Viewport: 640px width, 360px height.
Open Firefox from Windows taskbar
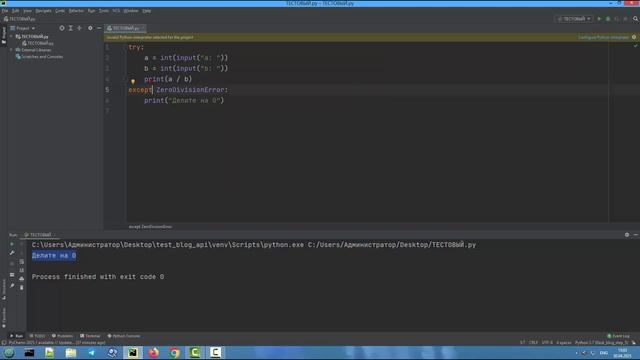tap(153, 352)
